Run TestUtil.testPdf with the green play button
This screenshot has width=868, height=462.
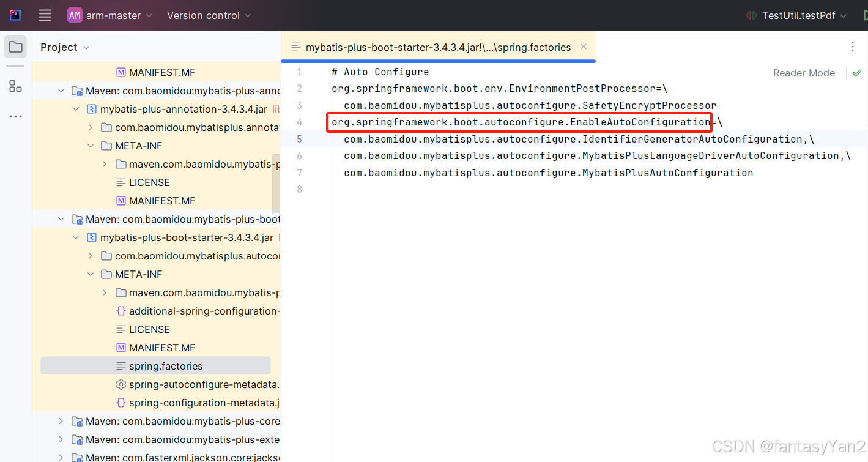[x=864, y=15]
